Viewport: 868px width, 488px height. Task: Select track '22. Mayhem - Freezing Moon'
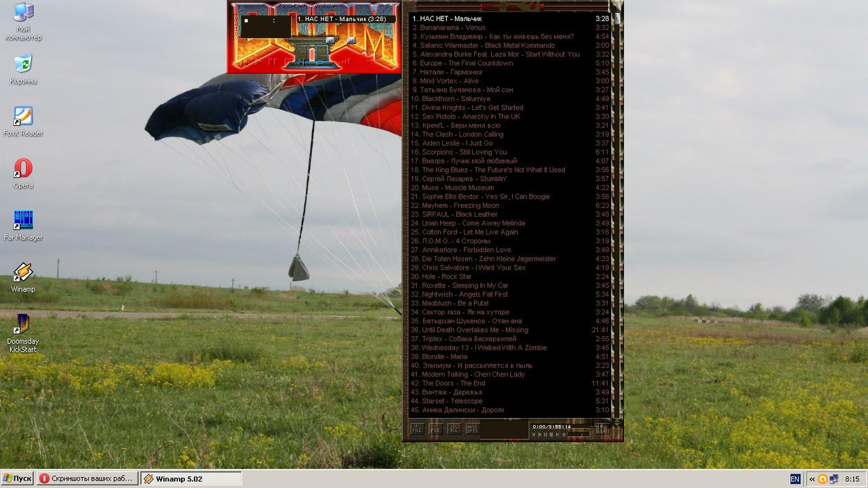(510, 205)
